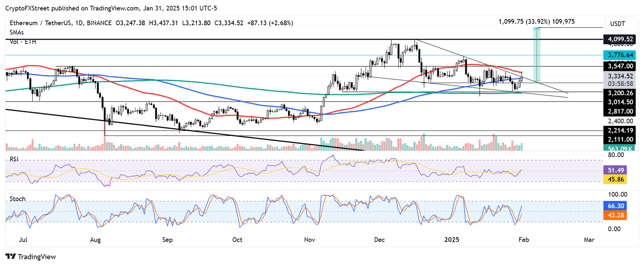Screen dimensions: 644x266
Task: Click the 2,111.00 price label
Action: 619,139
